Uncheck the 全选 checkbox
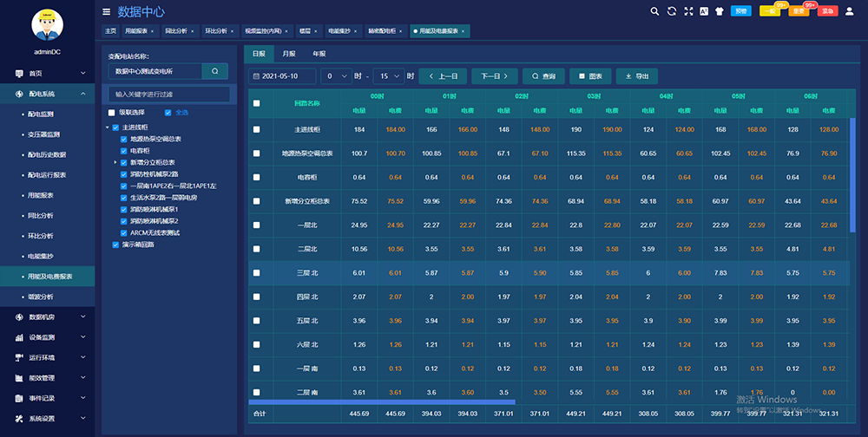 (x=168, y=112)
